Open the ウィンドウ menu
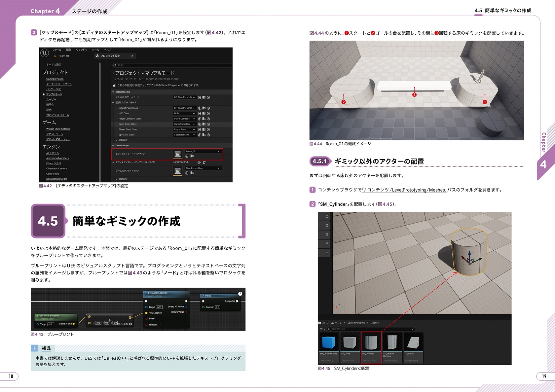This screenshot has height=392, width=555. pyautogui.click(x=82, y=50)
